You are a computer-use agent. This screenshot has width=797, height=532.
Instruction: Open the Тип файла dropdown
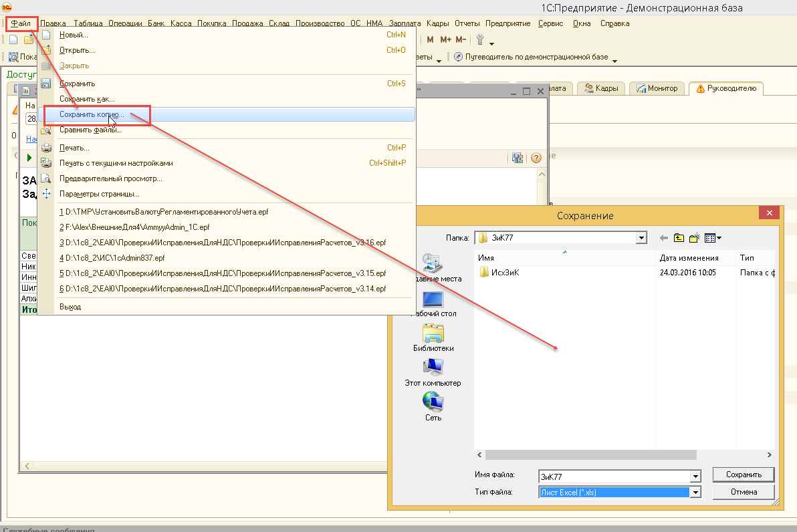695,492
